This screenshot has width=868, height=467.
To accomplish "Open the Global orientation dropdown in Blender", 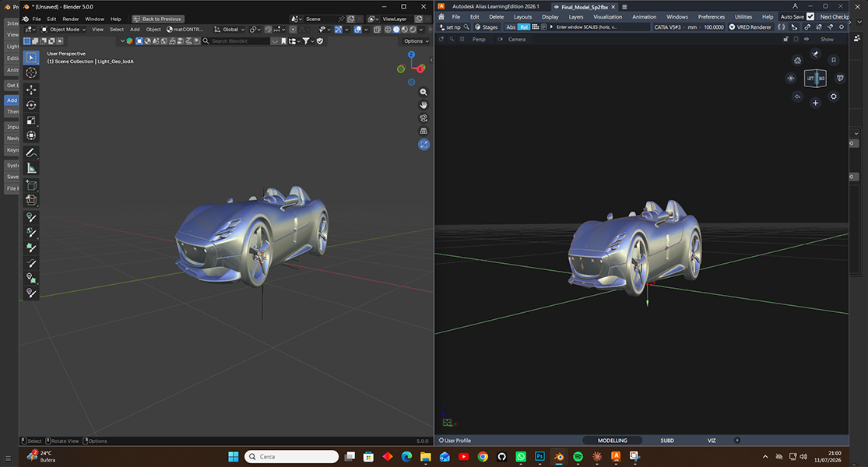I will (x=229, y=30).
